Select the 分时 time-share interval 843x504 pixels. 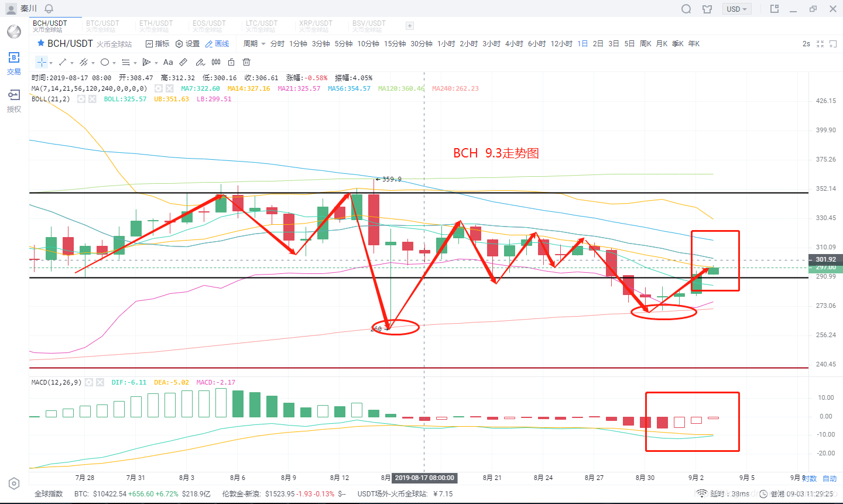pos(277,44)
